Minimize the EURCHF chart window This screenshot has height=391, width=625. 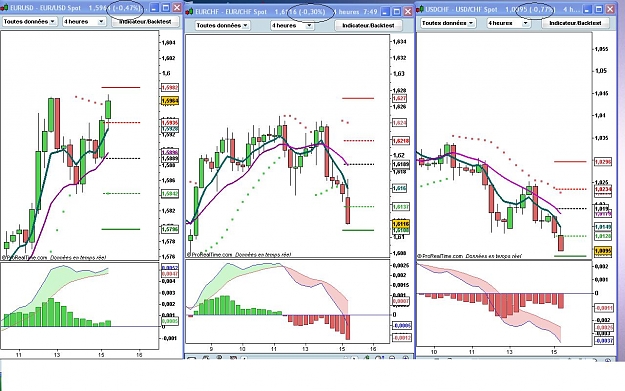coord(385,12)
